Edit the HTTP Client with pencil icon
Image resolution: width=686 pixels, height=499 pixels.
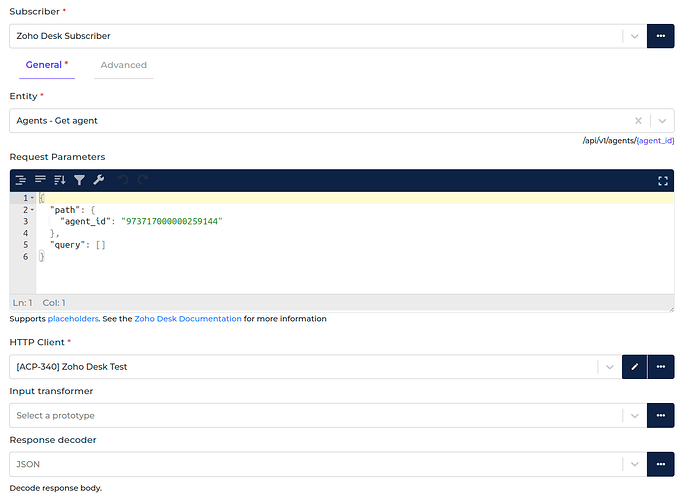point(634,366)
